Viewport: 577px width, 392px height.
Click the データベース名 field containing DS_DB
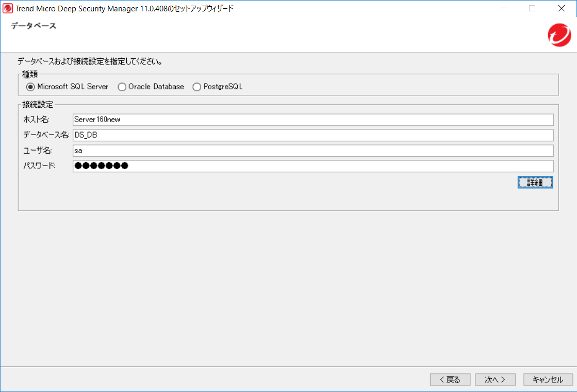(313, 135)
